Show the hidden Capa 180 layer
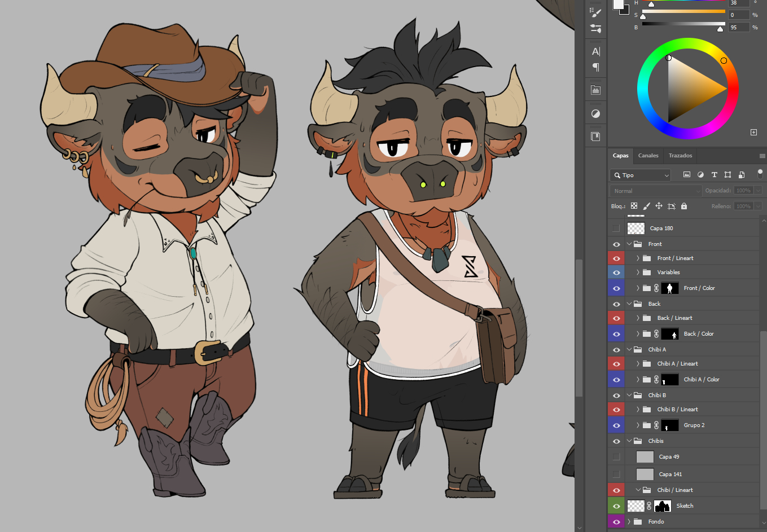This screenshot has width=767, height=532. [x=616, y=228]
